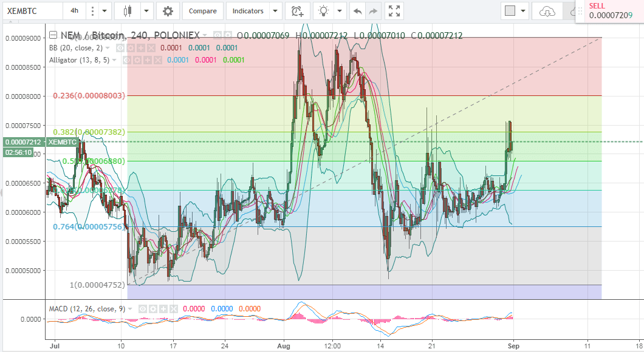
Task: Click the BB (20, close, 2) indicator title
Action: tap(76, 48)
